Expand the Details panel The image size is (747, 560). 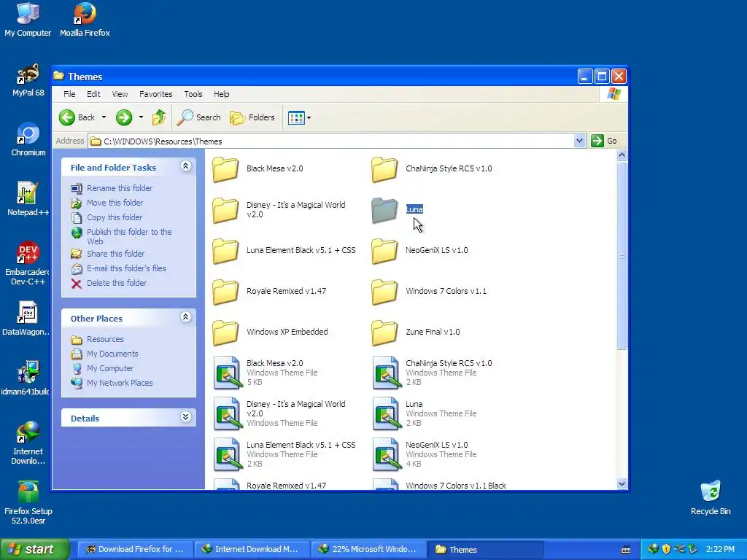click(x=186, y=416)
